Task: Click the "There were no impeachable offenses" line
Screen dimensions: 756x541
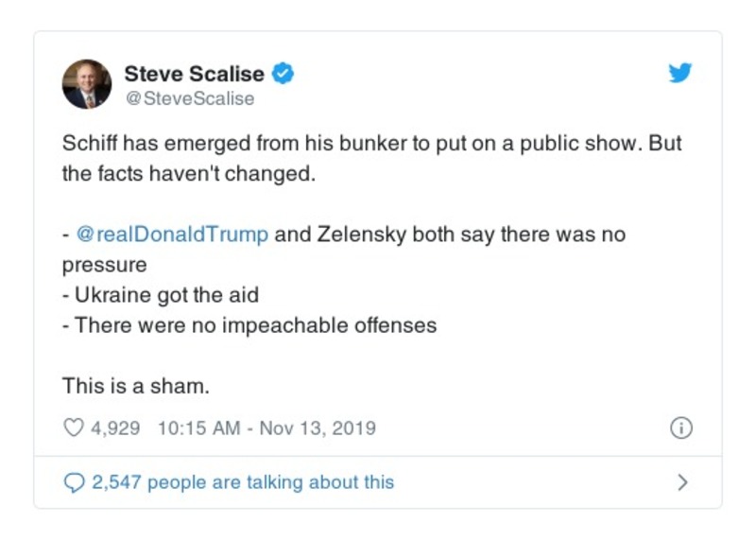Action: tap(255, 325)
